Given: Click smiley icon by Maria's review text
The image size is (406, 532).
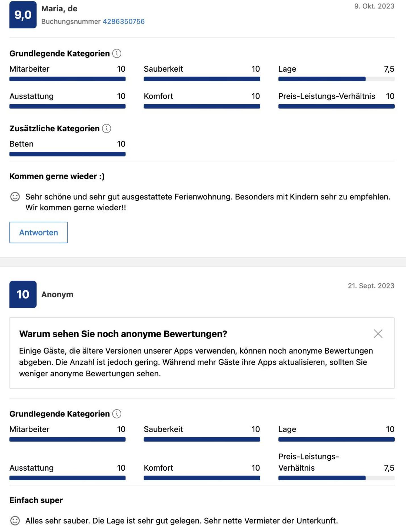Looking at the screenshot, I should 15,197.
